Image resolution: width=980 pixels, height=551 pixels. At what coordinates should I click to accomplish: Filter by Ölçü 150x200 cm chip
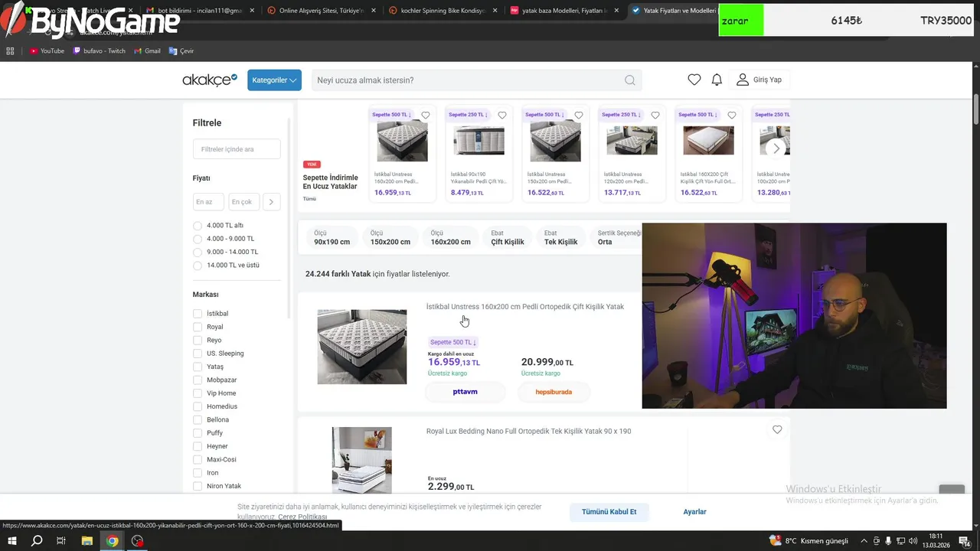(390, 237)
